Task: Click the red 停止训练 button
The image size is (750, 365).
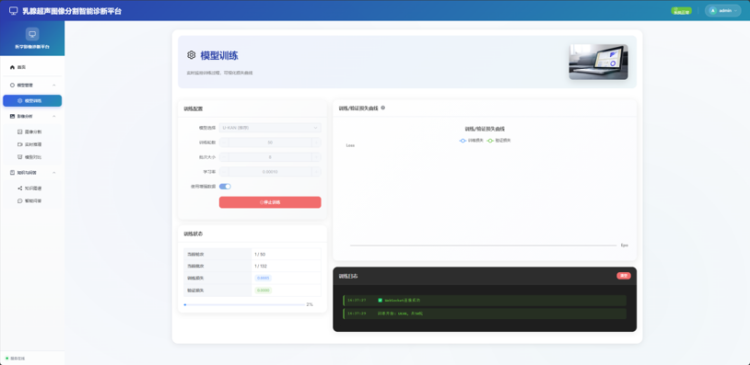Action: (x=270, y=202)
